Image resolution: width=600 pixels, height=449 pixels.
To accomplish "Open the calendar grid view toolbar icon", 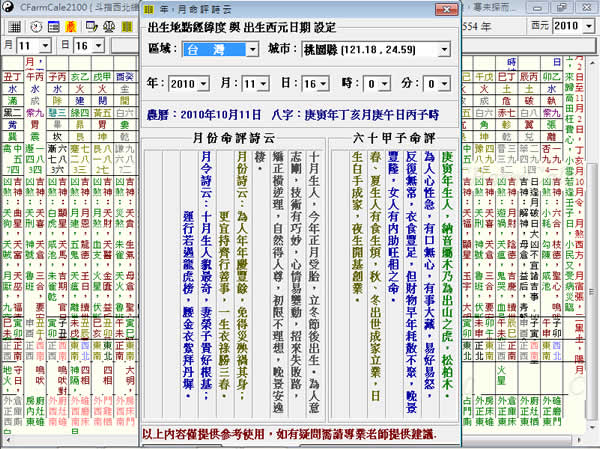I will point(14,27).
